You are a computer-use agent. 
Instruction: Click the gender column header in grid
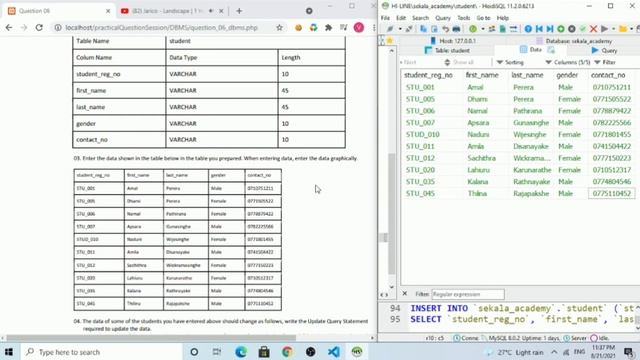click(x=567, y=75)
